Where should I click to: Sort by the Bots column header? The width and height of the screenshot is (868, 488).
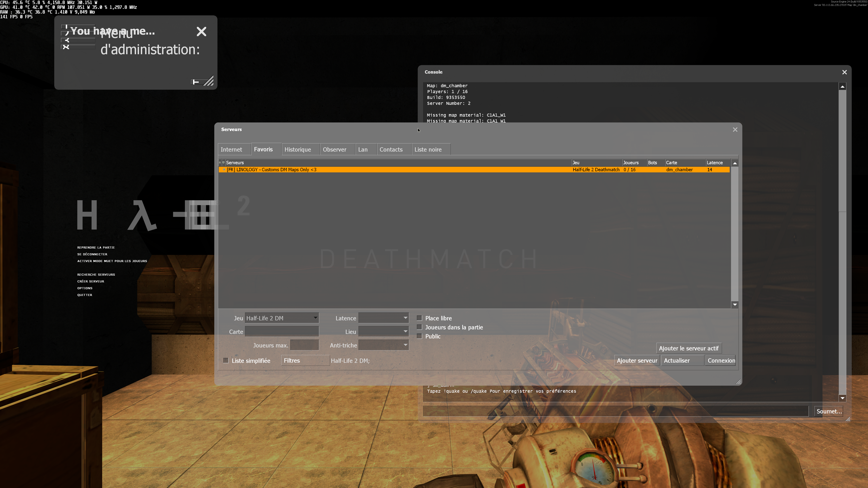point(656,163)
